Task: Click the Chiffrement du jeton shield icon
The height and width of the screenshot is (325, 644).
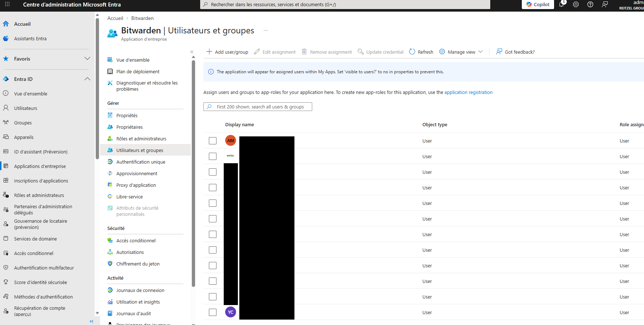Action: pos(110,264)
